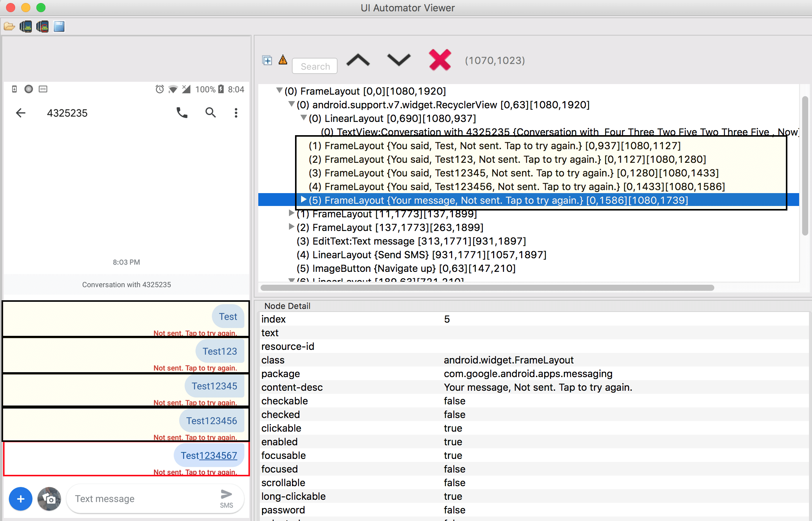Go to previous search result arrow

(x=358, y=60)
